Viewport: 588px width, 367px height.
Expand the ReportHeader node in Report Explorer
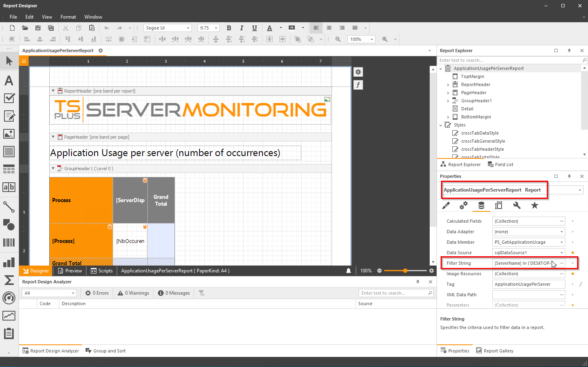447,84
